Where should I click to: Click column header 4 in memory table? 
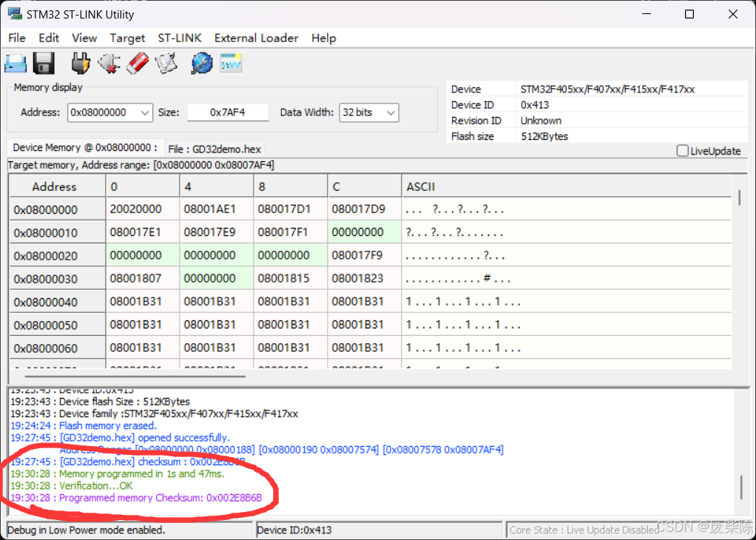217,186
